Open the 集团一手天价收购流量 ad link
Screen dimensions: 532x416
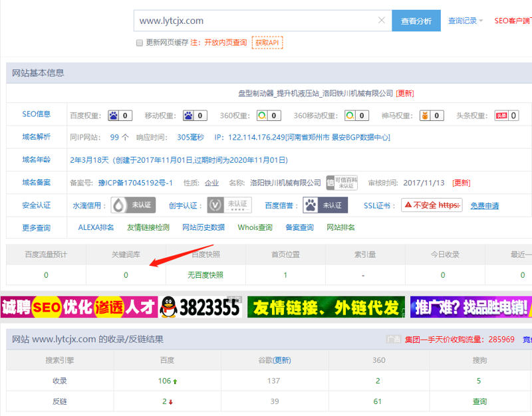(x=460, y=340)
